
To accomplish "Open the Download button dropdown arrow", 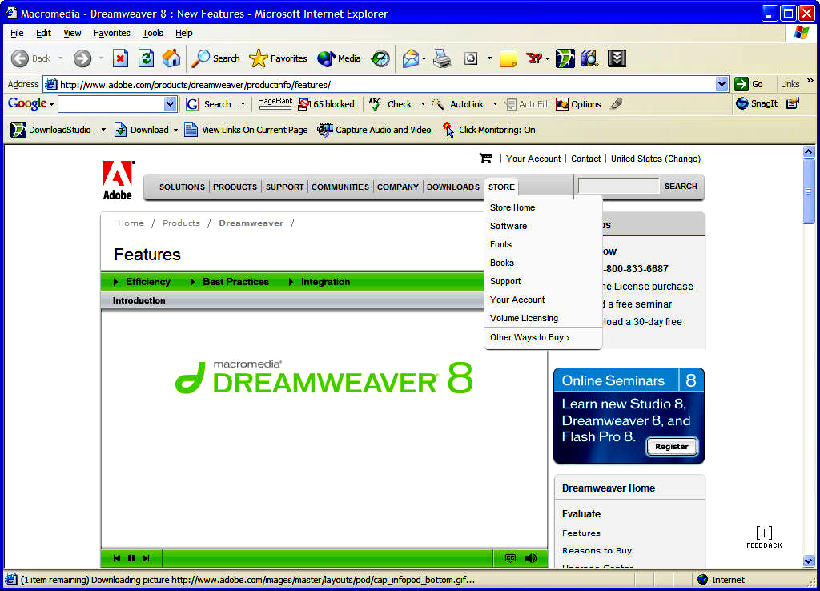I will point(176,130).
